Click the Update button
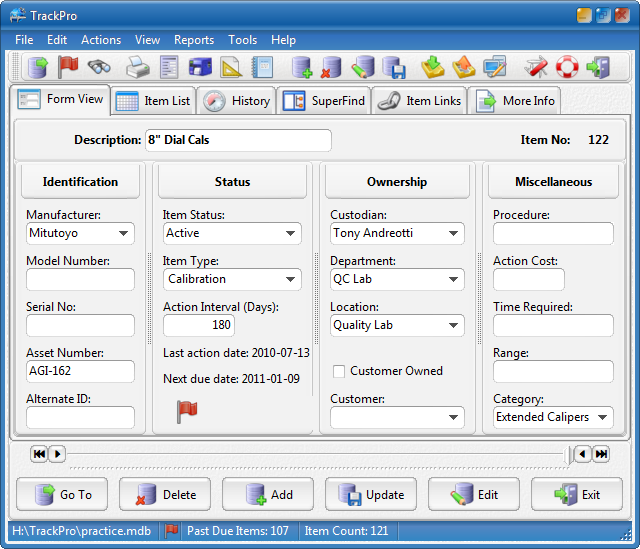The height and width of the screenshot is (549, 640). [372, 494]
